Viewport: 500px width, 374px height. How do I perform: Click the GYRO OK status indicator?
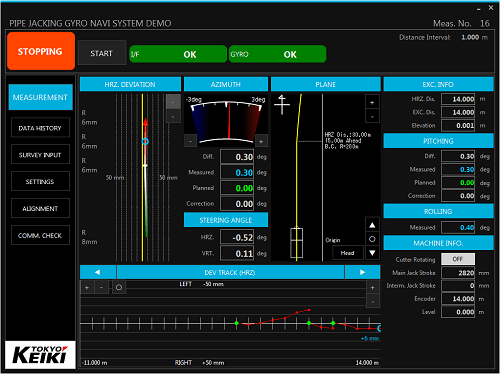point(277,54)
